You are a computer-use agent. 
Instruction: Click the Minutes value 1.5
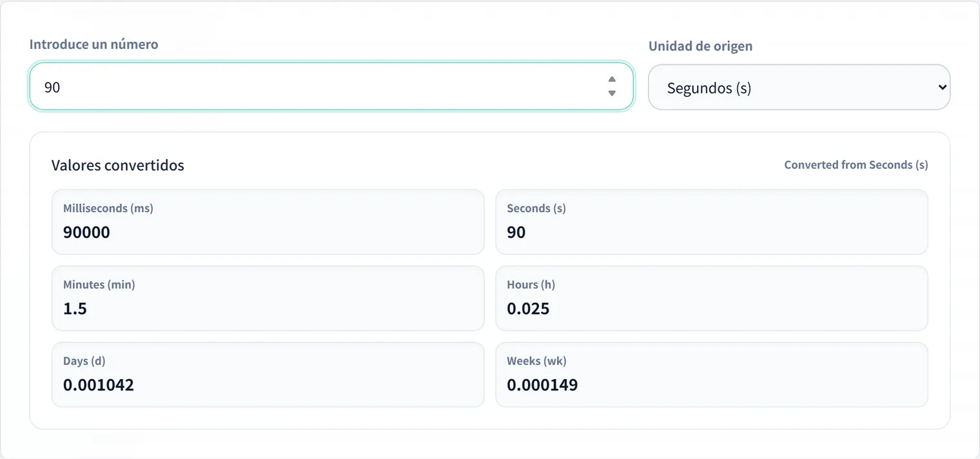pyautogui.click(x=75, y=309)
